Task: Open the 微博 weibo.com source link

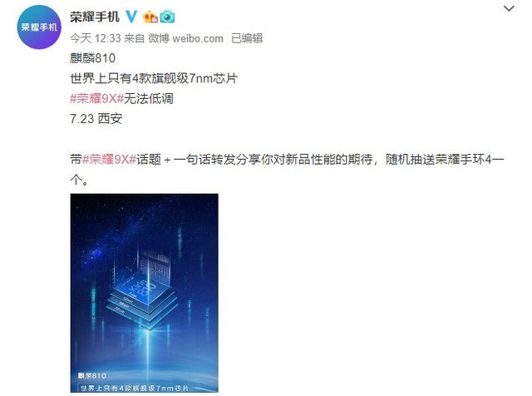Action: coord(186,38)
